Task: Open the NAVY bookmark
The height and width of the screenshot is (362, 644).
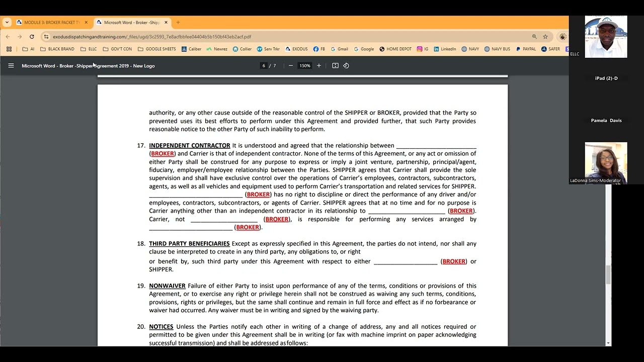Action: pos(470,49)
